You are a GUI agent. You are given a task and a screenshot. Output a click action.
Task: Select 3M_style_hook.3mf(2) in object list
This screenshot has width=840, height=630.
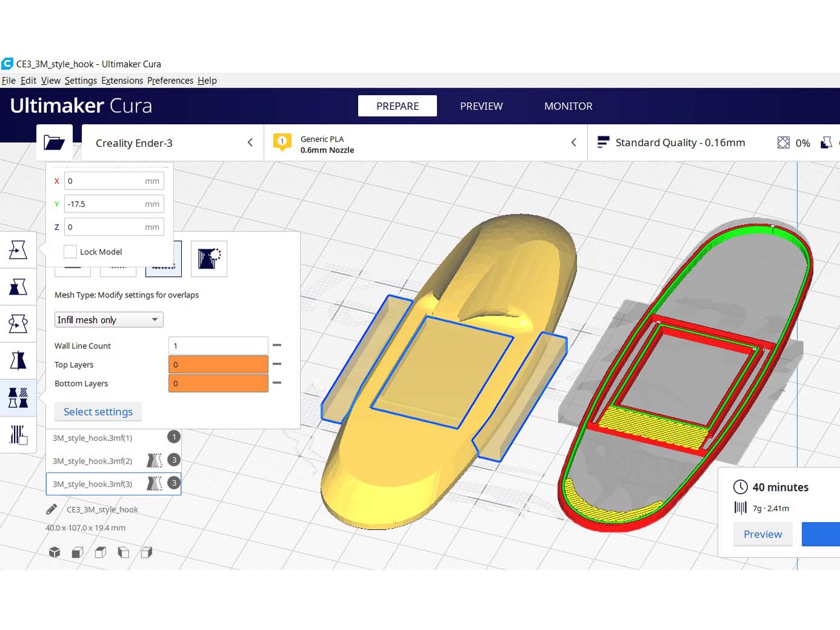(x=113, y=460)
